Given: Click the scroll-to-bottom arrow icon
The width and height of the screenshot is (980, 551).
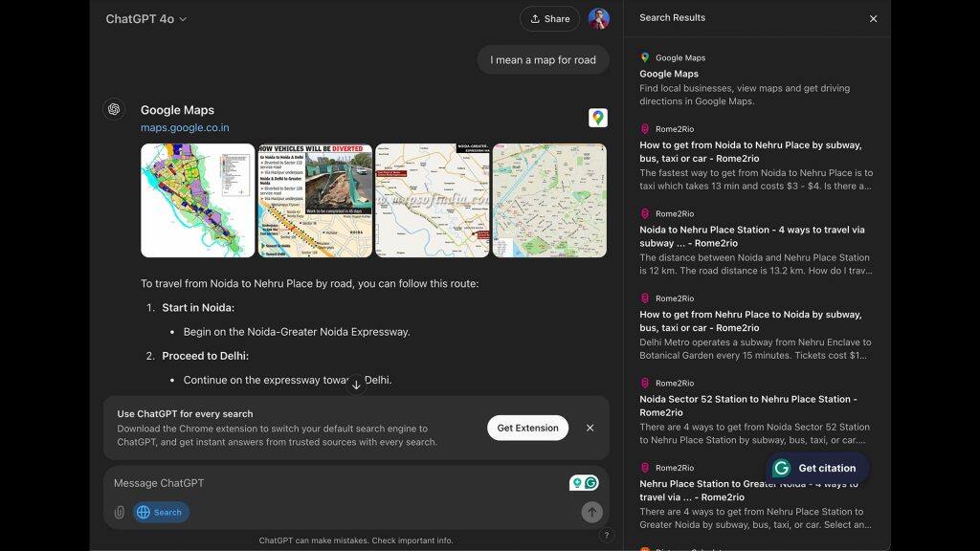Looking at the screenshot, I should click(x=356, y=385).
